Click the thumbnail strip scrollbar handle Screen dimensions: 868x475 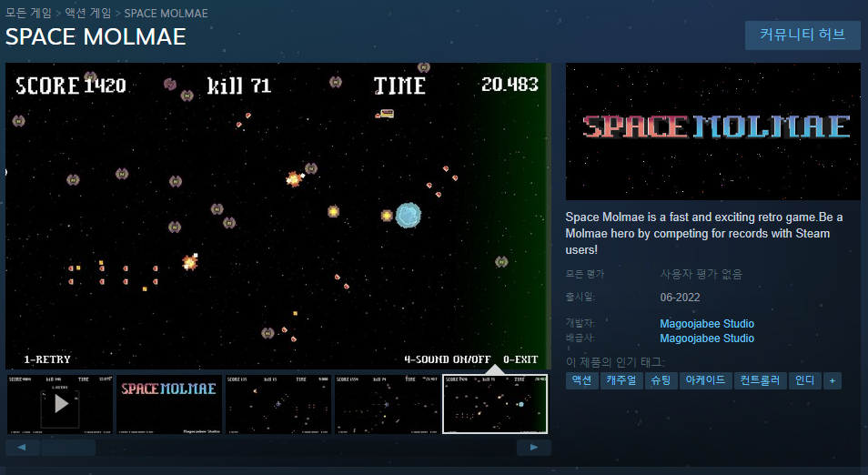(x=68, y=448)
